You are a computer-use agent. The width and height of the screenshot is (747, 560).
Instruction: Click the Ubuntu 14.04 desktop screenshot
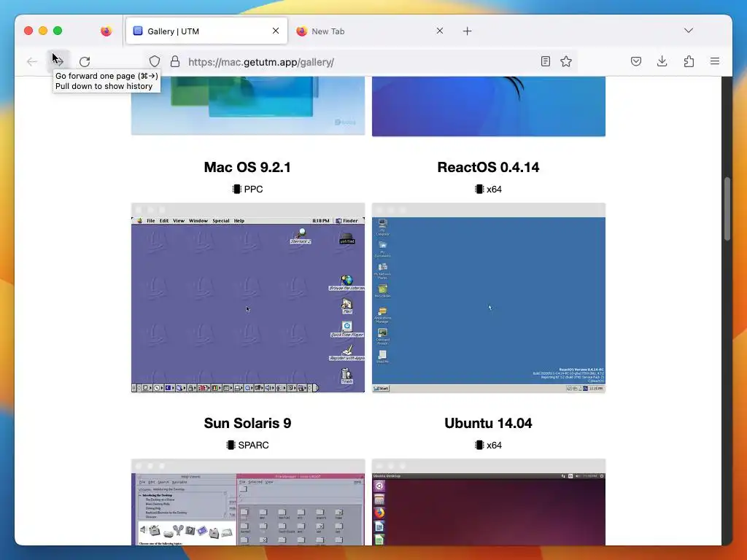click(x=488, y=502)
